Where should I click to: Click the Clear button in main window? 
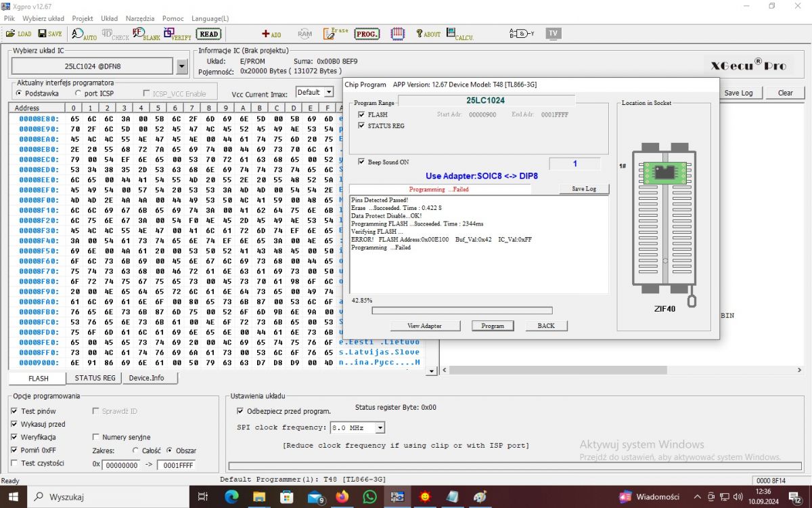pos(785,93)
